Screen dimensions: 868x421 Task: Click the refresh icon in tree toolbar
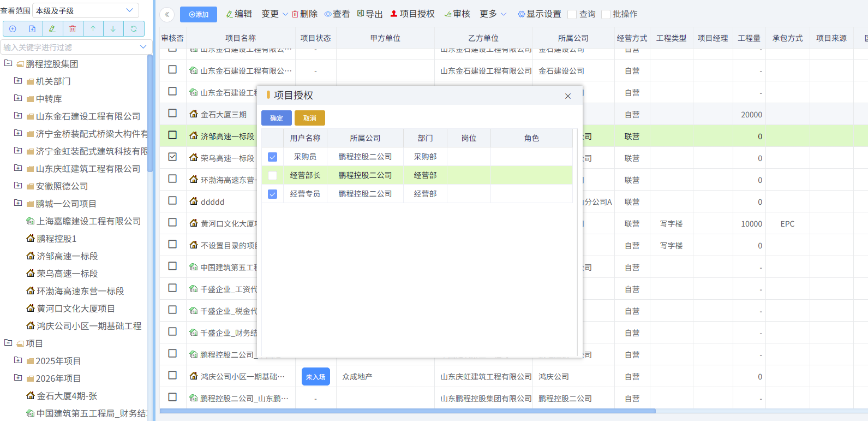134,29
